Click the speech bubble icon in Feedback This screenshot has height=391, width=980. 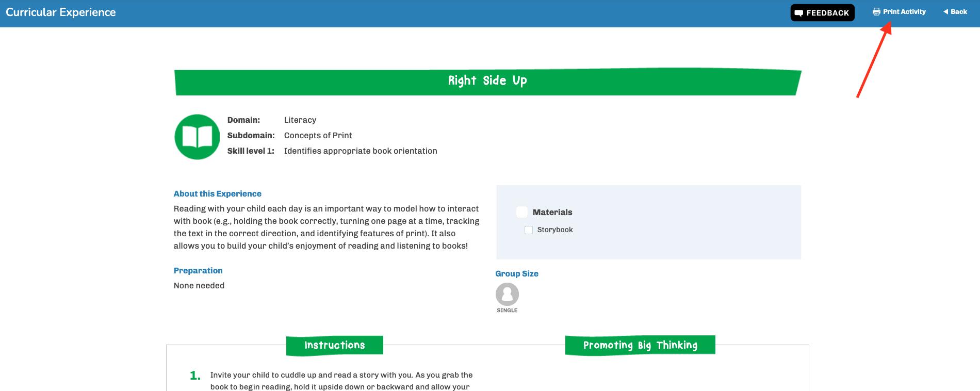798,13
